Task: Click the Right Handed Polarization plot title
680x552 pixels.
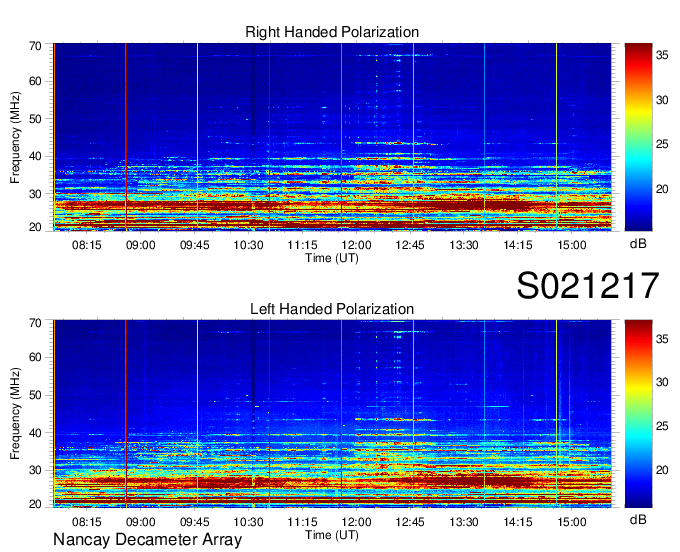Action: (332, 32)
